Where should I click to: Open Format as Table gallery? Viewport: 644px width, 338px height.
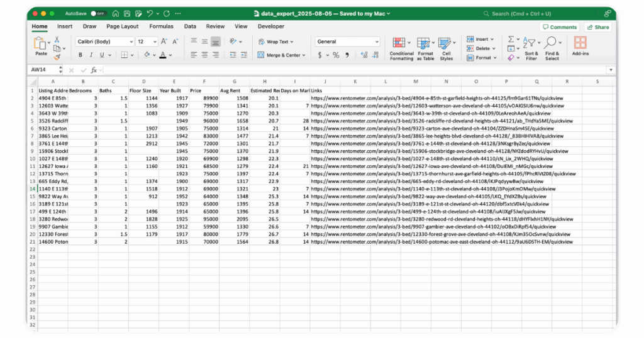point(425,49)
